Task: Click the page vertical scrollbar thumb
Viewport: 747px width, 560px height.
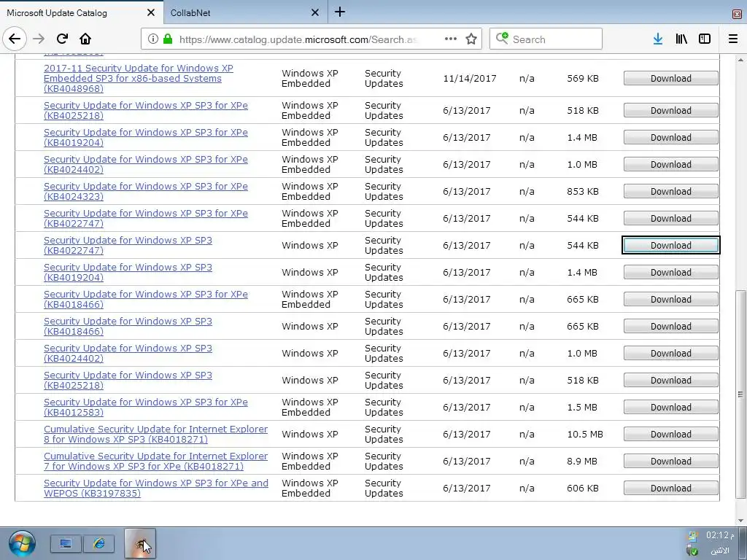Action: coord(740,394)
